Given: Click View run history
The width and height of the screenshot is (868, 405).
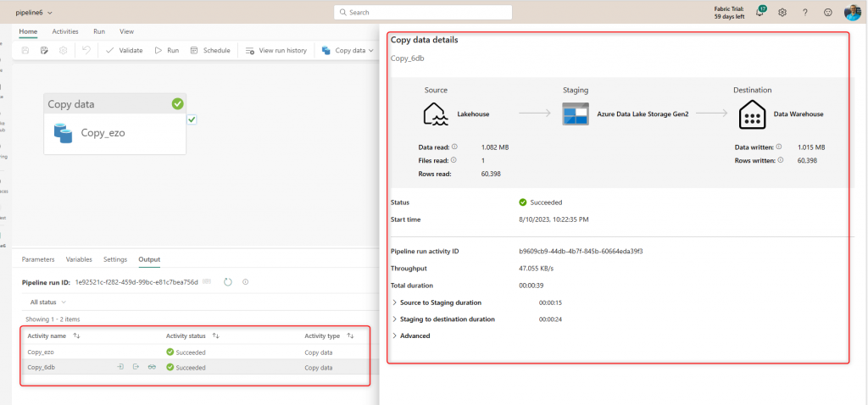Looking at the screenshot, I should point(276,51).
